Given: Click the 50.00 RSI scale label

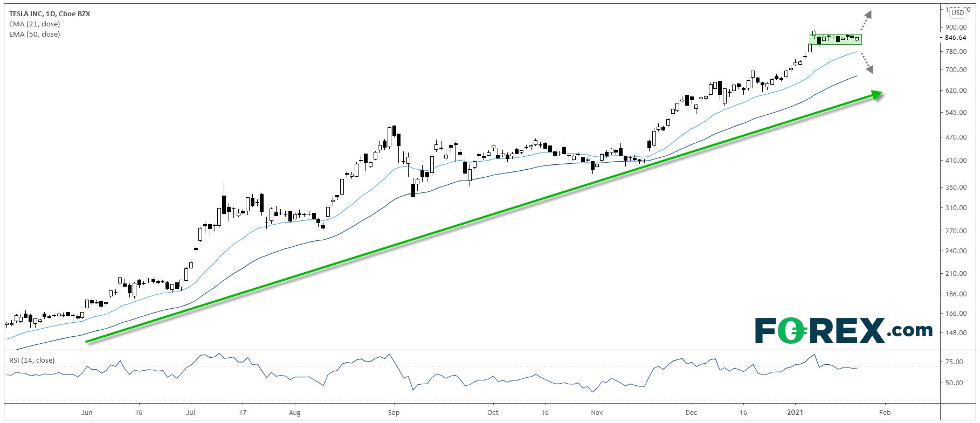Looking at the screenshot, I should point(954,383).
